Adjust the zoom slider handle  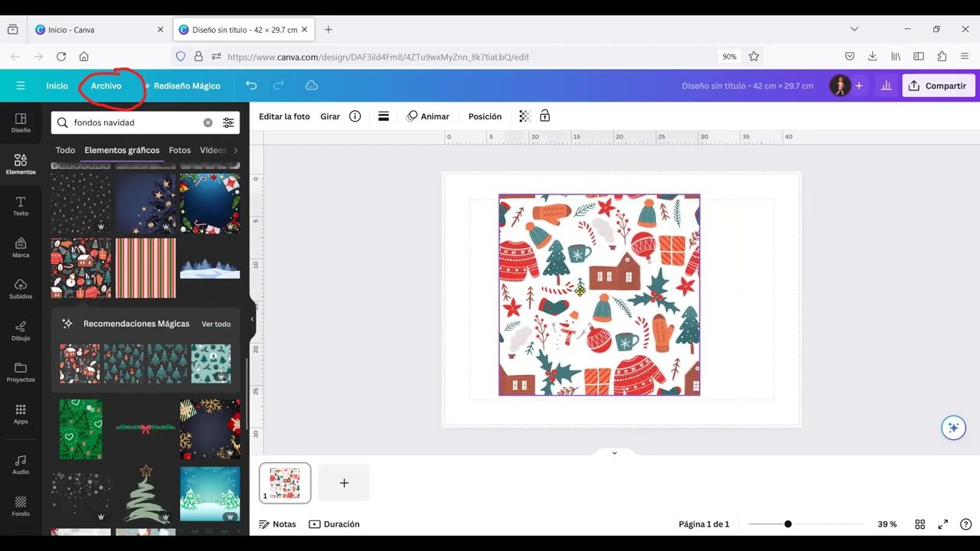point(788,524)
